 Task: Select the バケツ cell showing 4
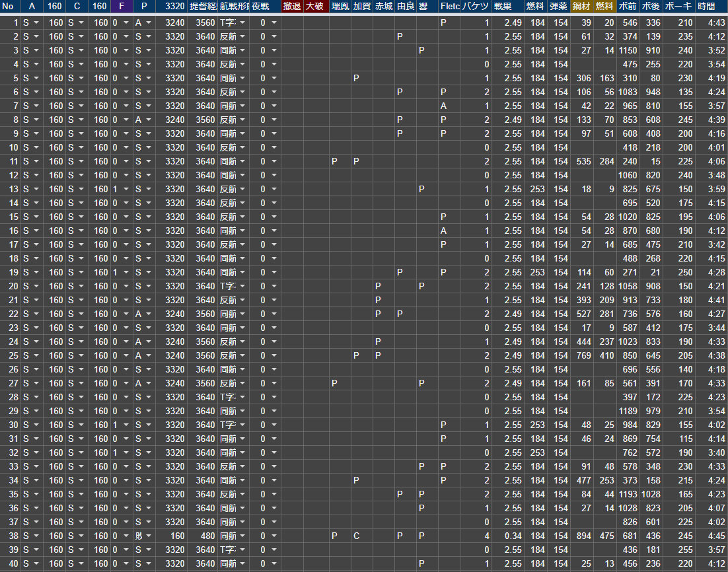click(476, 536)
